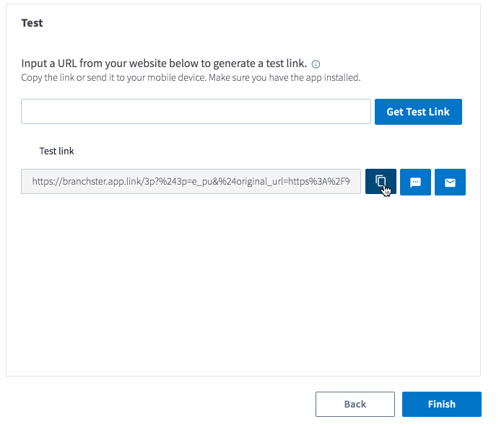504x427 pixels.
Task: Generate a test link with the blue button
Action: click(418, 112)
